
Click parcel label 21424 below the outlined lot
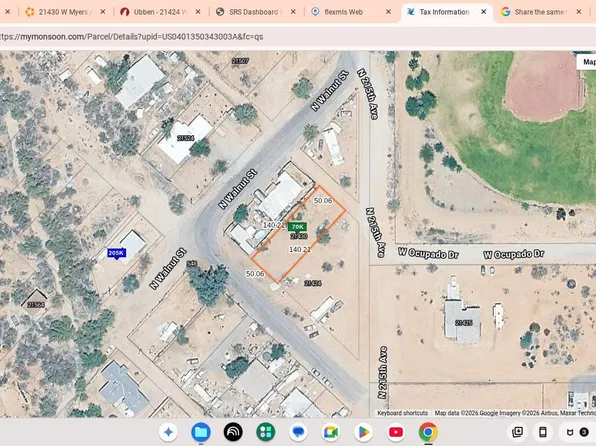pyautogui.click(x=313, y=283)
